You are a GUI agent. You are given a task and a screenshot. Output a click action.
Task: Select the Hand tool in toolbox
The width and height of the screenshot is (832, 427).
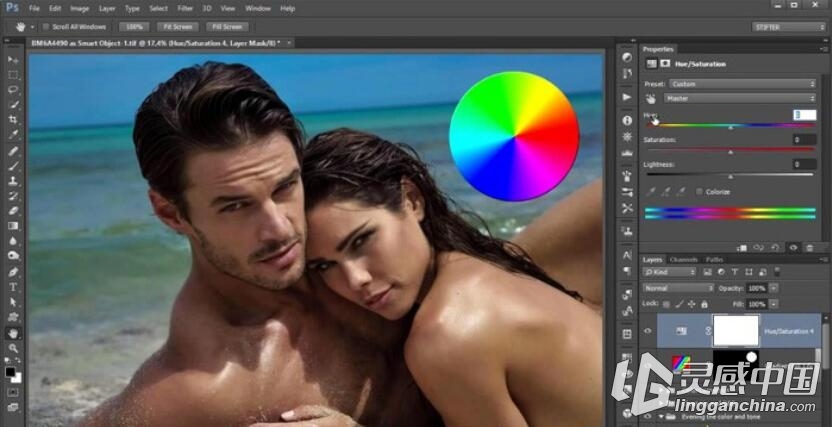[13, 333]
